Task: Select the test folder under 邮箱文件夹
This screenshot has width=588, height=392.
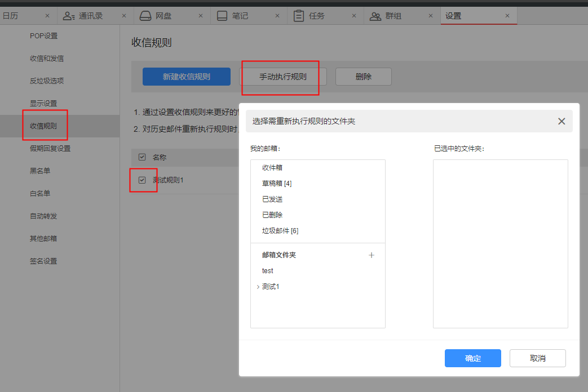Action: [268, 271]
